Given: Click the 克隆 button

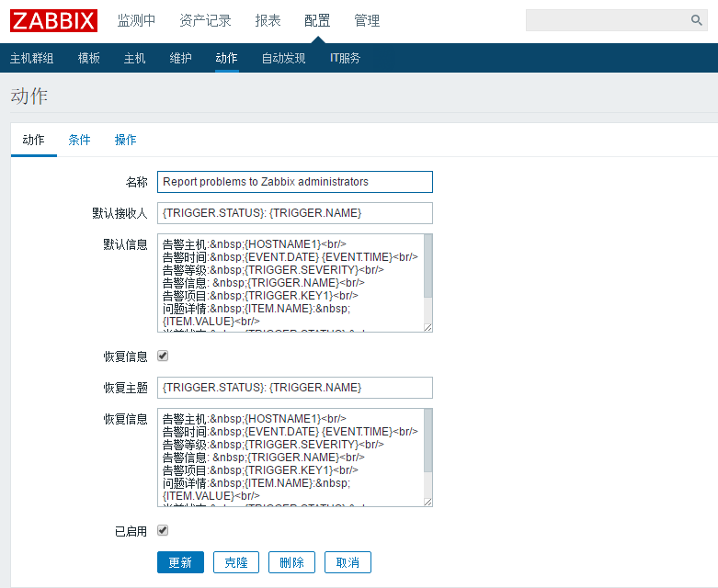Looking at the screenshot, I should (236, 562).
